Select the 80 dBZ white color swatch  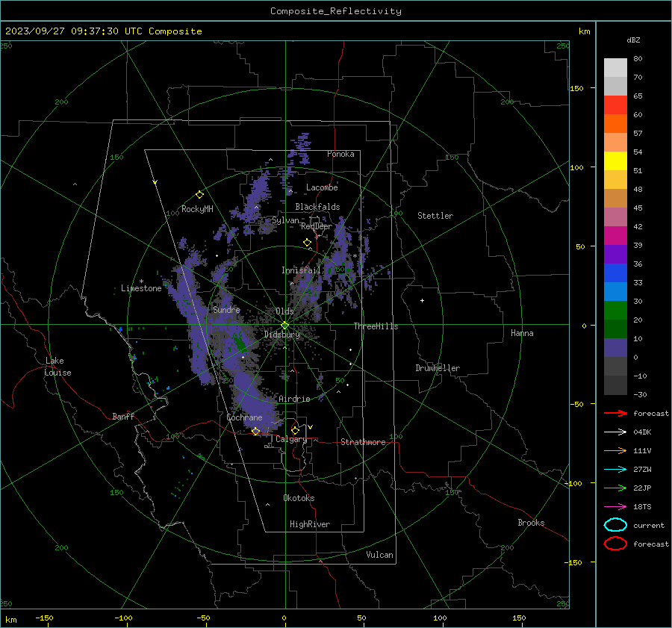[x=615, y=68]
